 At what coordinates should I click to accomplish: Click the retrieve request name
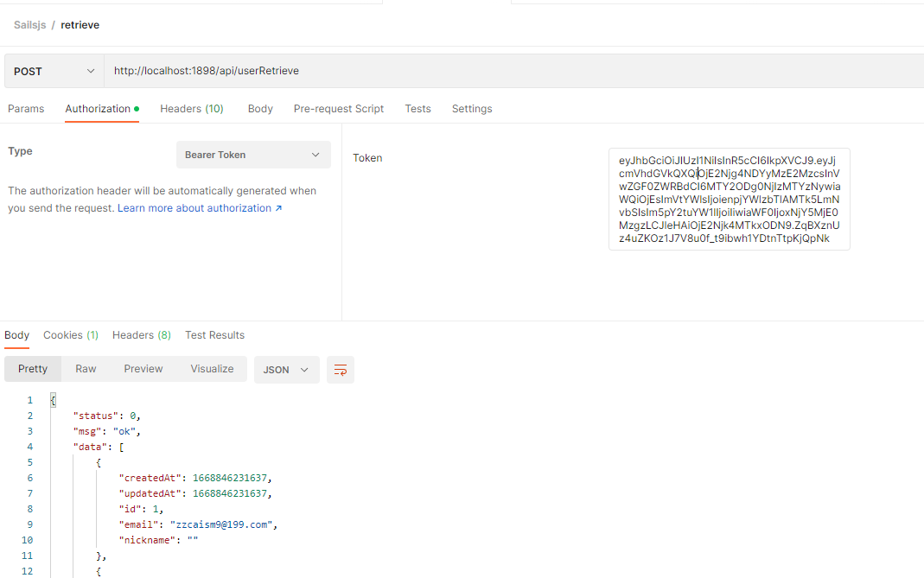(x=80, y=25)
